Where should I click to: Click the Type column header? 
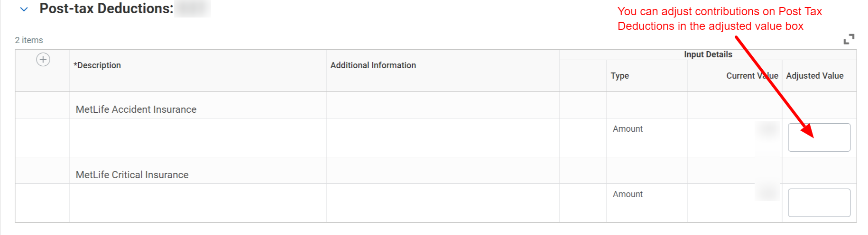tap(620, 76)
